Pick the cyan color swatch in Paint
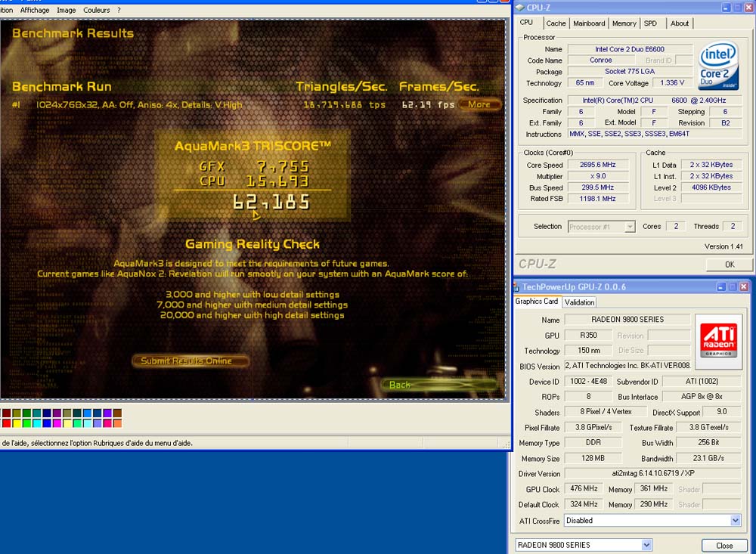The height and width of the screenshot is (554, 756). [x=36, y=423]
